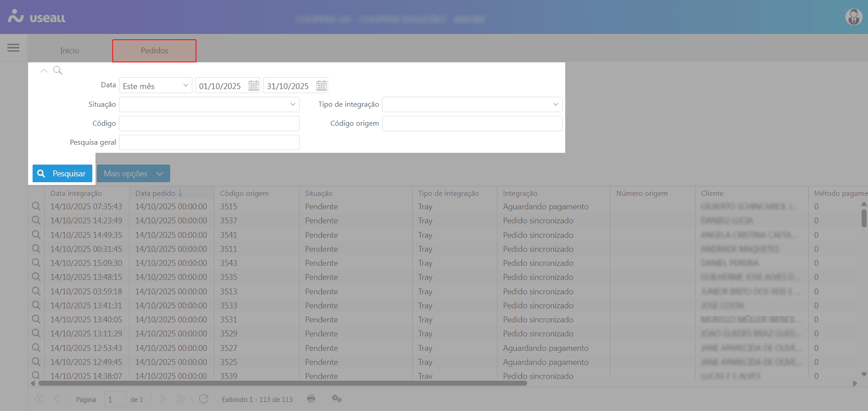Image resolution: width=868 pixels, height=411 pixels.
Task: Collapse the search filter panel
Action: click(x=44, y=71)
